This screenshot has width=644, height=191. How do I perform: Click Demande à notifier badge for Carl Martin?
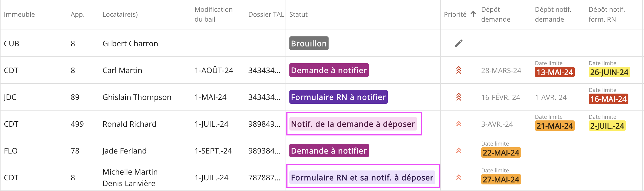click(329, 70)
